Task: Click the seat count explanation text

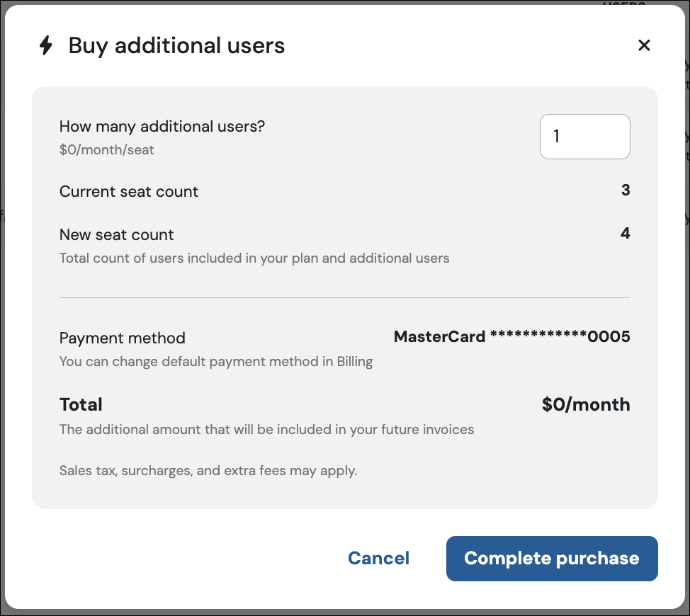Action: click(254, 258)
